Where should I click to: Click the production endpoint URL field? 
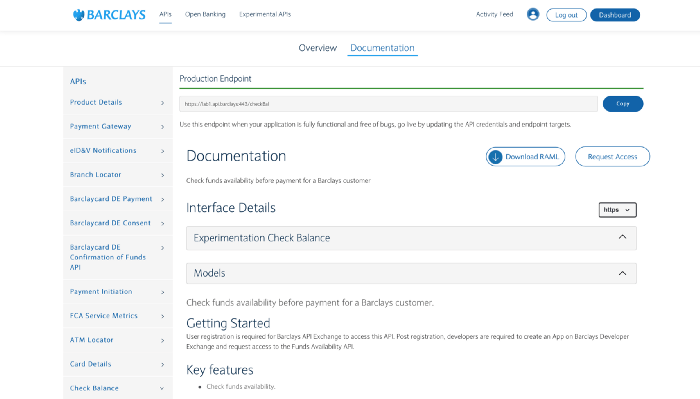pyautogui.click(x=388, y=104)
